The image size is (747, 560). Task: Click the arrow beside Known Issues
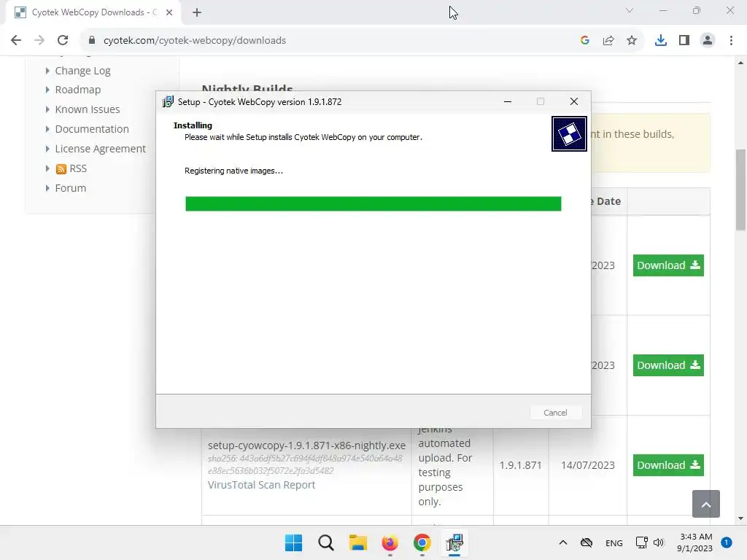47,109
